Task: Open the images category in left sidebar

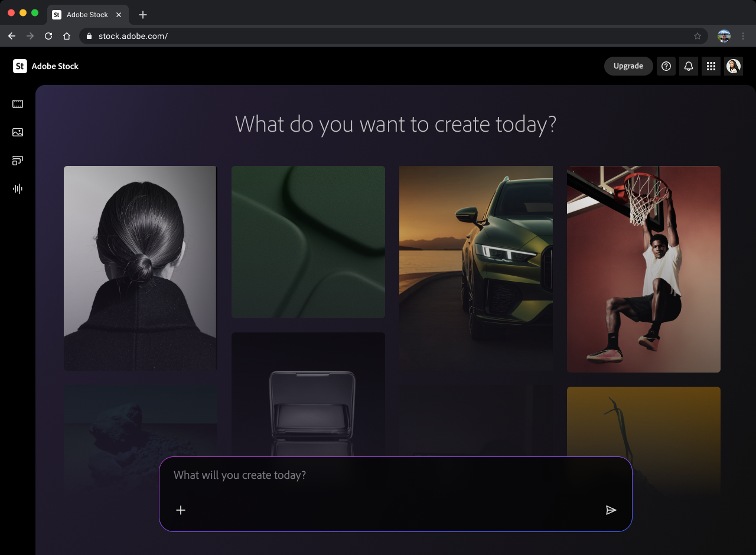Action: click(x=18, y=132)
